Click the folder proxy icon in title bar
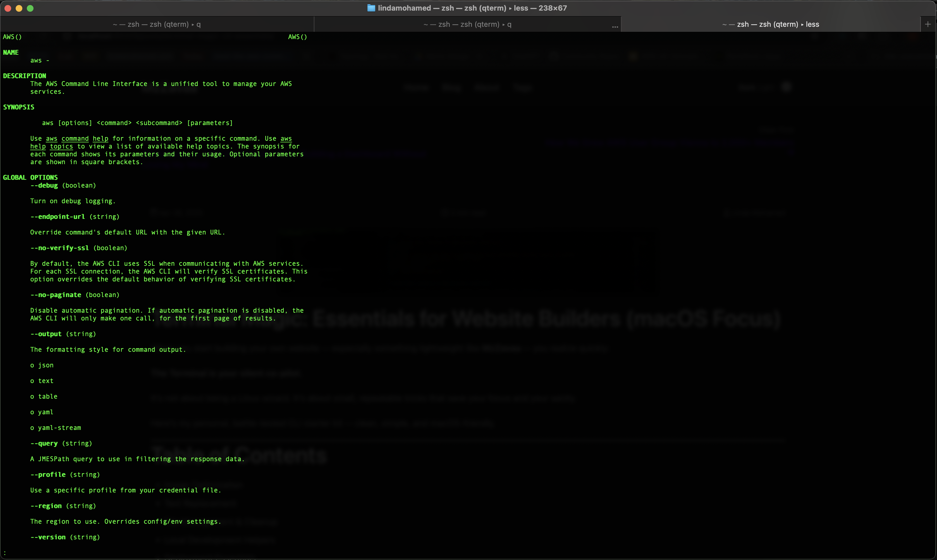937x560 pixels. (x=371, y=8)
